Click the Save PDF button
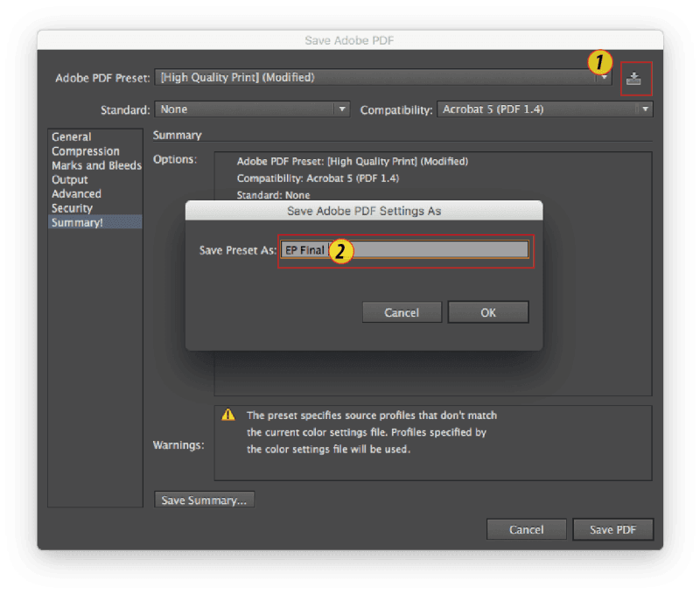The image size is (700, 594). (x=612, y=529)
